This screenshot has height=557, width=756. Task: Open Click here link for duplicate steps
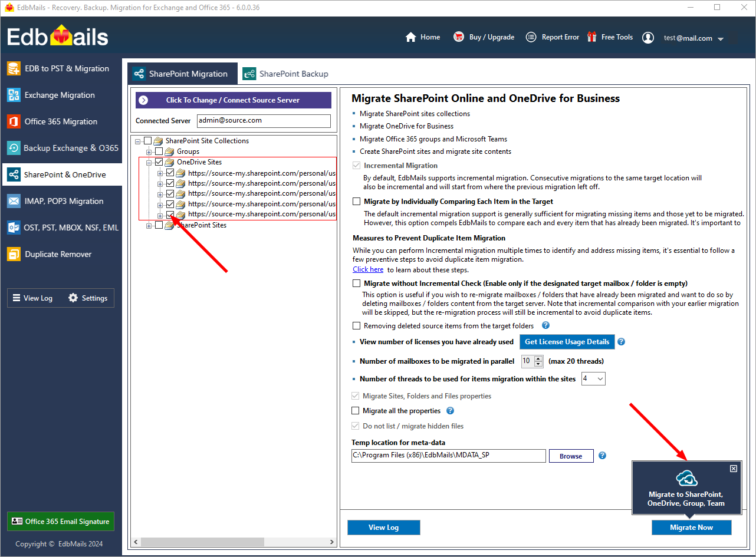coord(368,269)
